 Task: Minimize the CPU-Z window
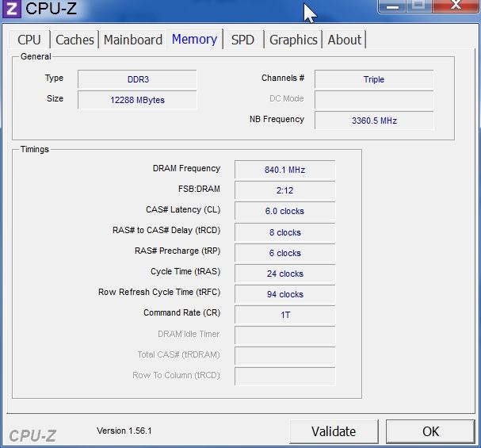(392, 6)
